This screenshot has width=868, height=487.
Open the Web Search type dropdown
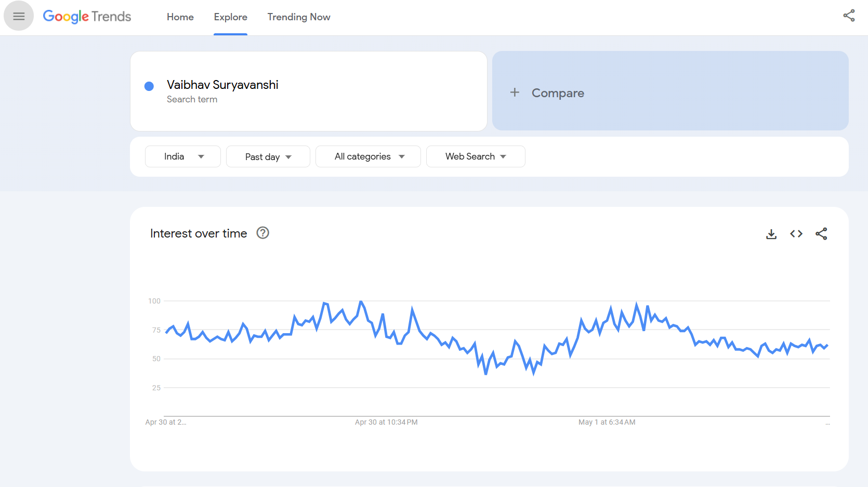tap(476, 156)
